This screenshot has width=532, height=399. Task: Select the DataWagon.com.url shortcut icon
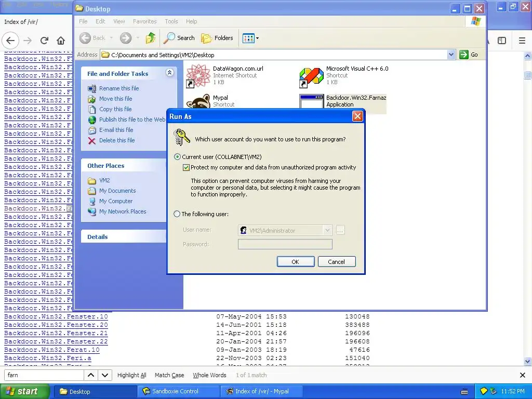(198, 76)
